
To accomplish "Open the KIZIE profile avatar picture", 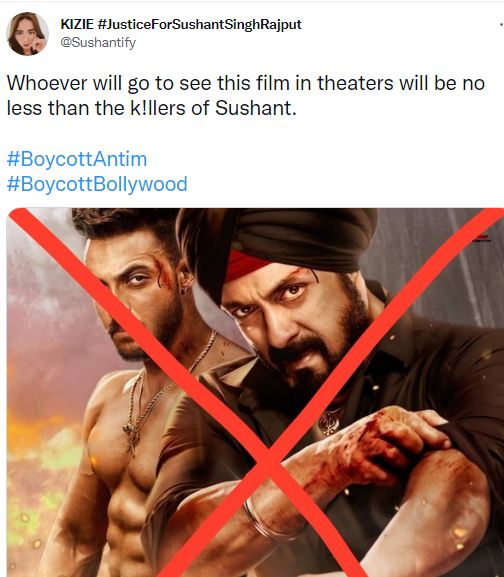I will coord(27,33).
